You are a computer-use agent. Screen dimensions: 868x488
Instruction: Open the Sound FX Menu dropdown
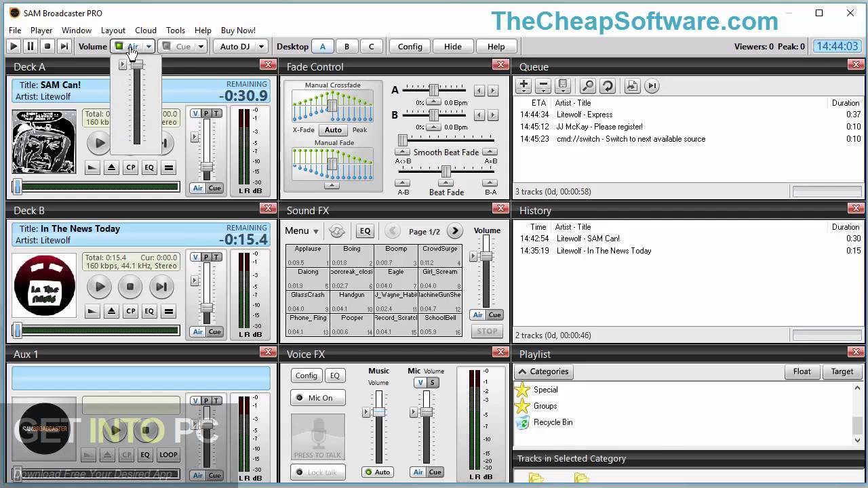point(302,231)
